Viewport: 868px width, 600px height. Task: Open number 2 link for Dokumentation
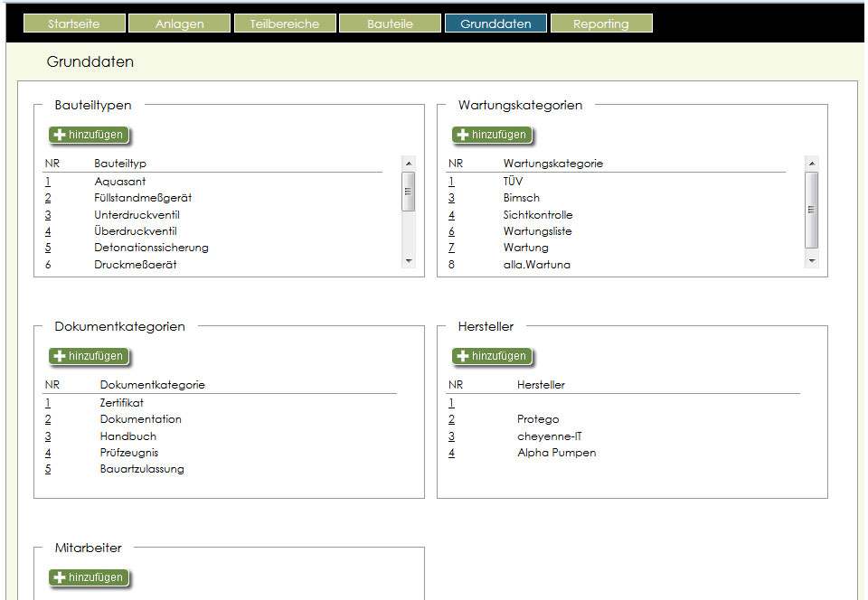[48, 419]
